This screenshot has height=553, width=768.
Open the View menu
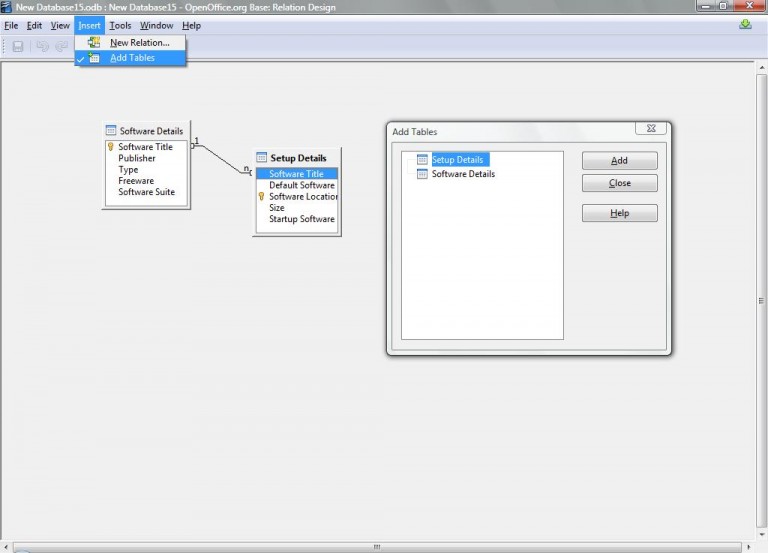click(60, 25)
